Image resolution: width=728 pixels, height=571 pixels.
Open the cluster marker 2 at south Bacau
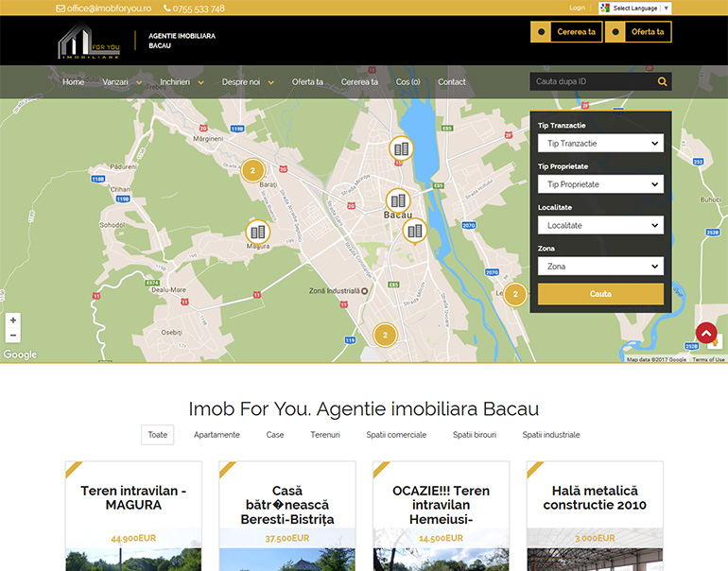coord(385,335)
